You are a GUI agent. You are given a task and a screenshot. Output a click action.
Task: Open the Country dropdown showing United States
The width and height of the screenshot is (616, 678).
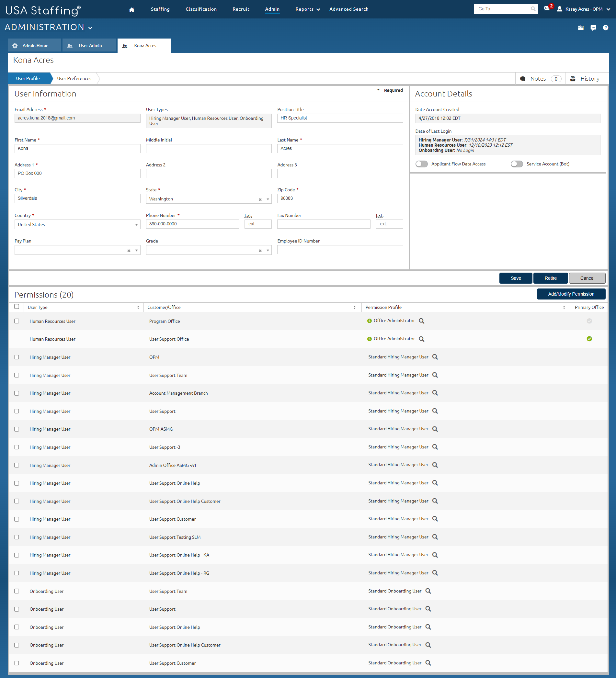click(x=136, y=224)
